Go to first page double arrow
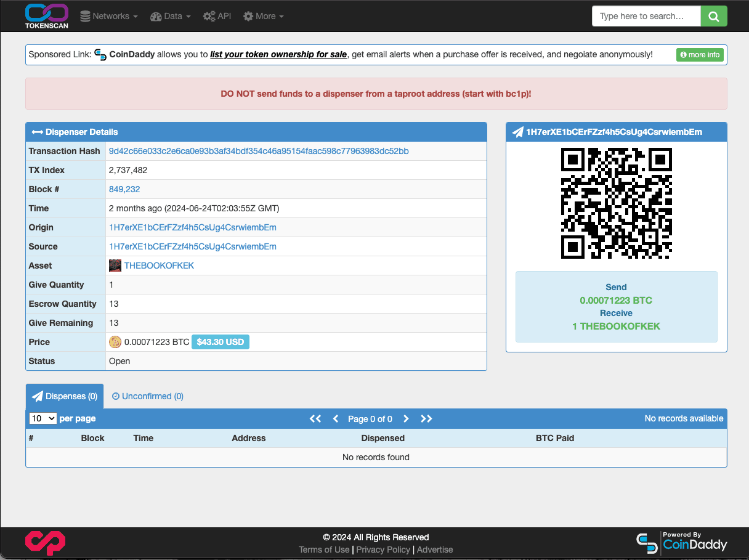 [x=315, y=418]
